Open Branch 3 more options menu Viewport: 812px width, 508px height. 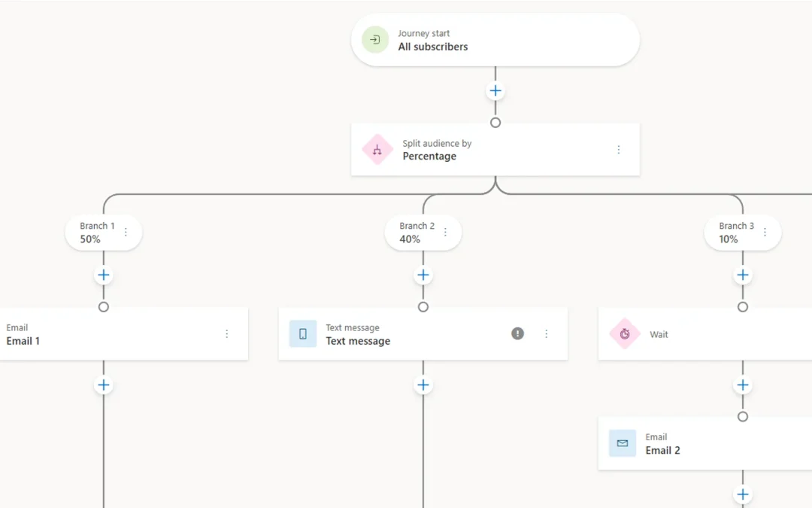[x=765, y=233]
